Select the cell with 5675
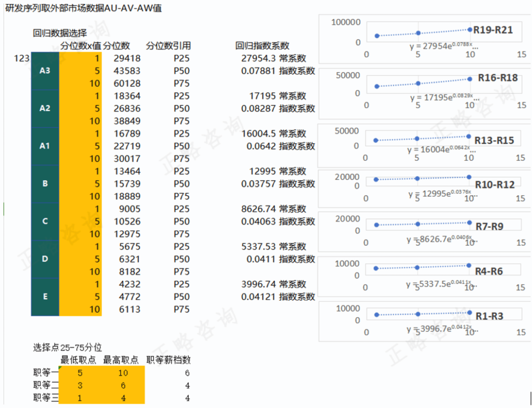Screen dimensions: 532x409 point(130,246)
